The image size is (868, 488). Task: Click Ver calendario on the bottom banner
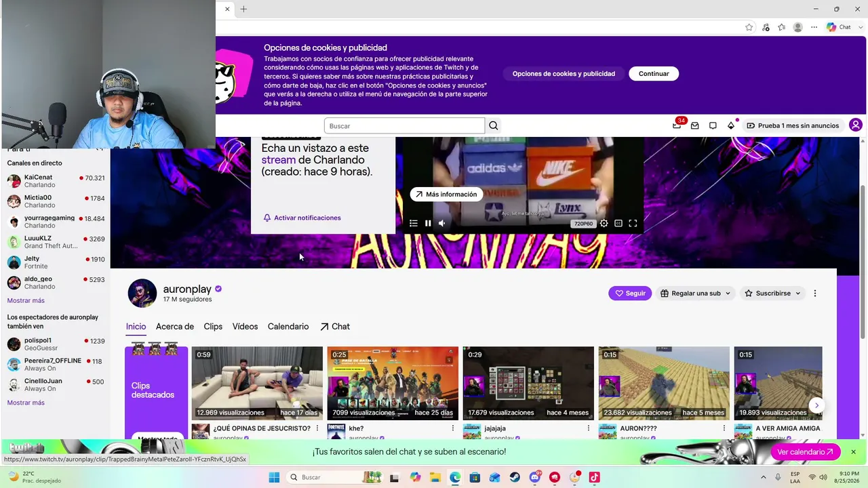pos(805,452)
